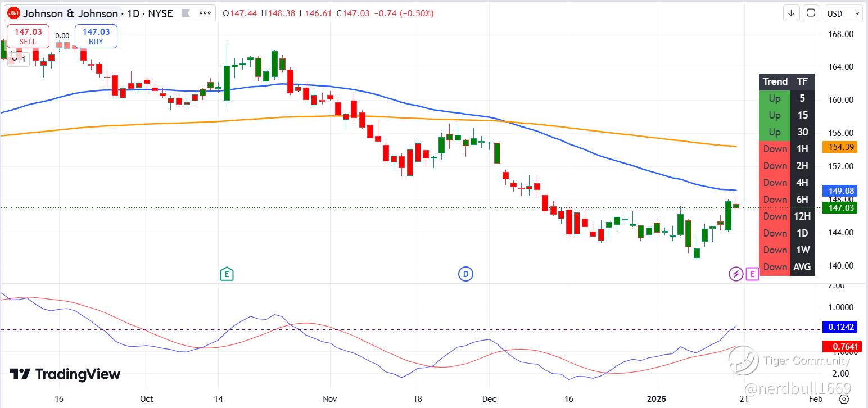Viewport: 868px width, 408px height.
Task: Click the 147.03 BUY button
Action: 96,37
